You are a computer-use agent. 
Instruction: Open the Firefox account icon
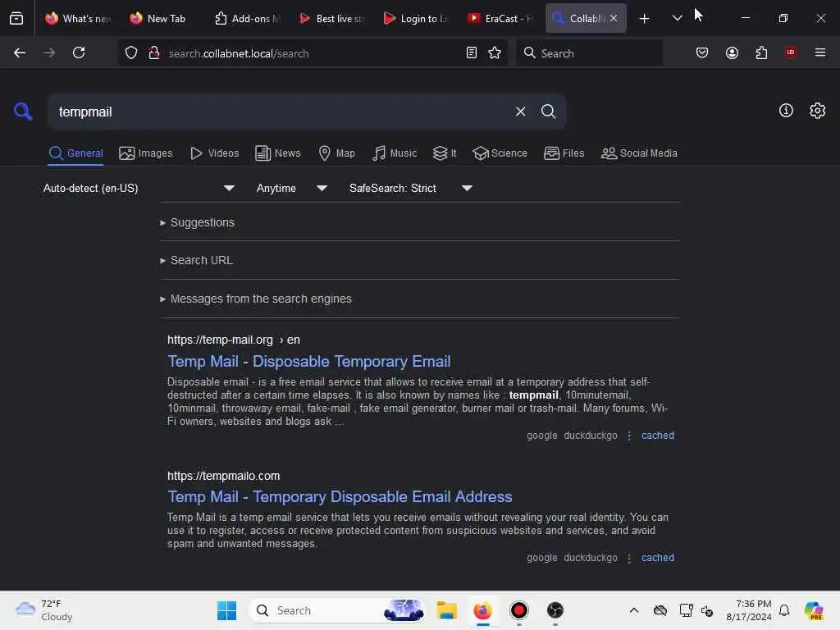tap(732, 52)
